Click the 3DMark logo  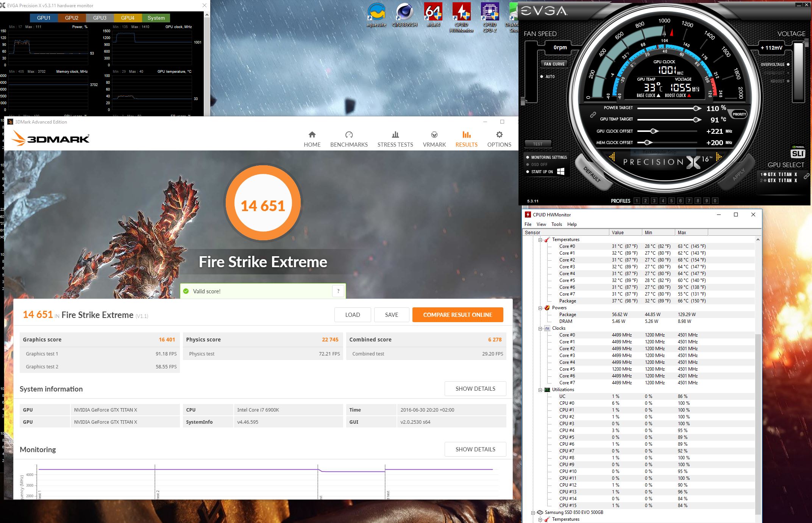pyautogui.click(x=51, y=138)
